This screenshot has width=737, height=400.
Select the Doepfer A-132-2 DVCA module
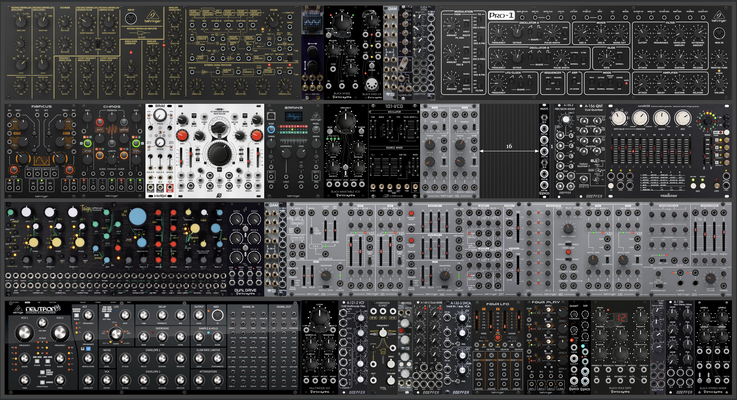coord(459,346)
